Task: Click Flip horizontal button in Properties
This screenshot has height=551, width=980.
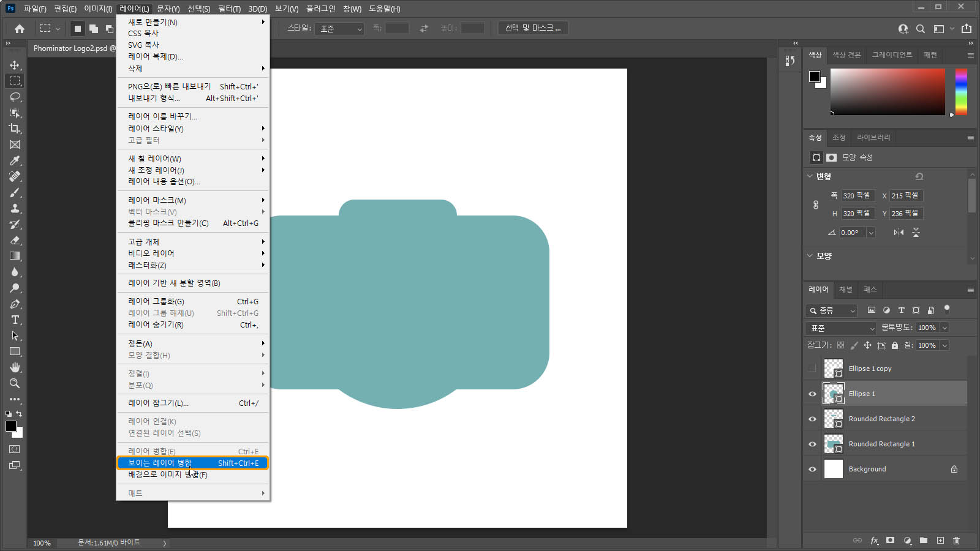Action: (899, 233)
